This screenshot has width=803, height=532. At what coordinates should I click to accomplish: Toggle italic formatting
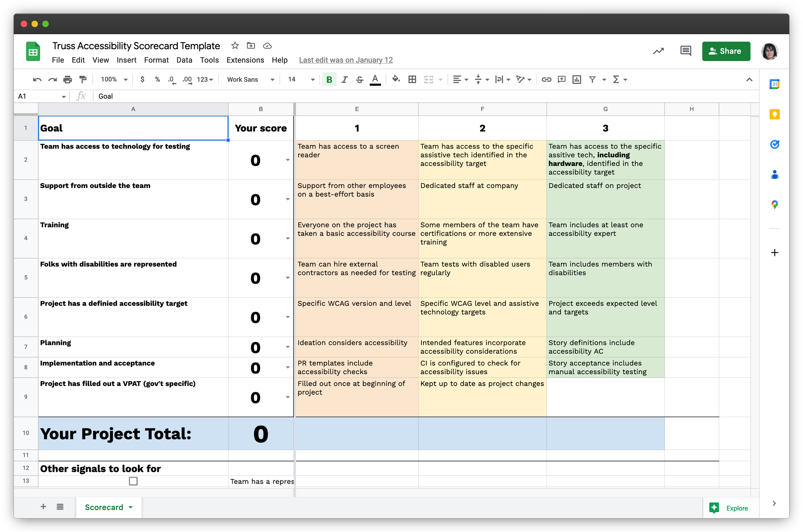pos(344,79)
